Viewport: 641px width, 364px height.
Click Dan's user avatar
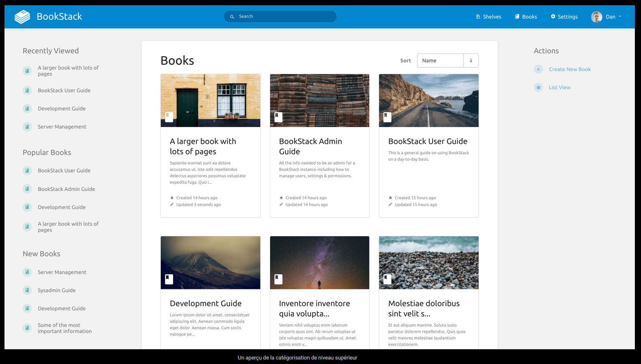tap(597, 17)
